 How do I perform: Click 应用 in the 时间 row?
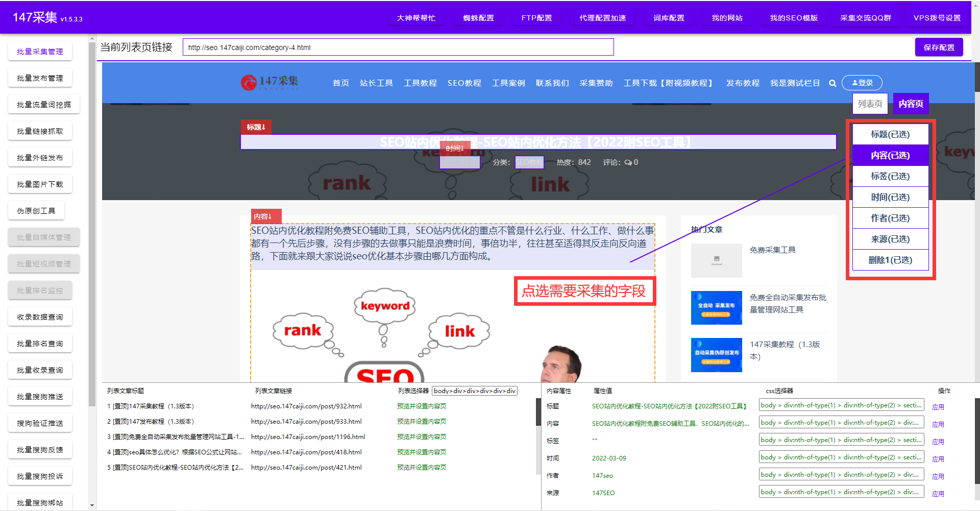tap(938, 459)
